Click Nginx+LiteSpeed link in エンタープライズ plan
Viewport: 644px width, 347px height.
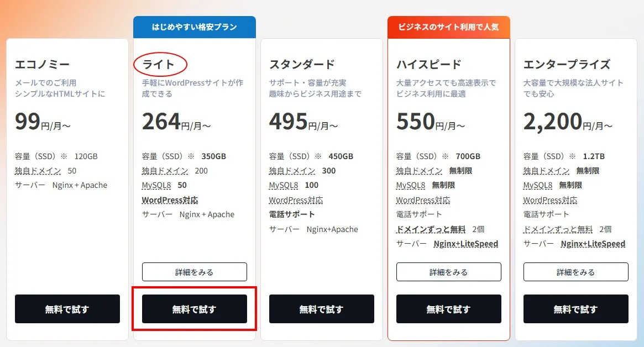[593, 244]
